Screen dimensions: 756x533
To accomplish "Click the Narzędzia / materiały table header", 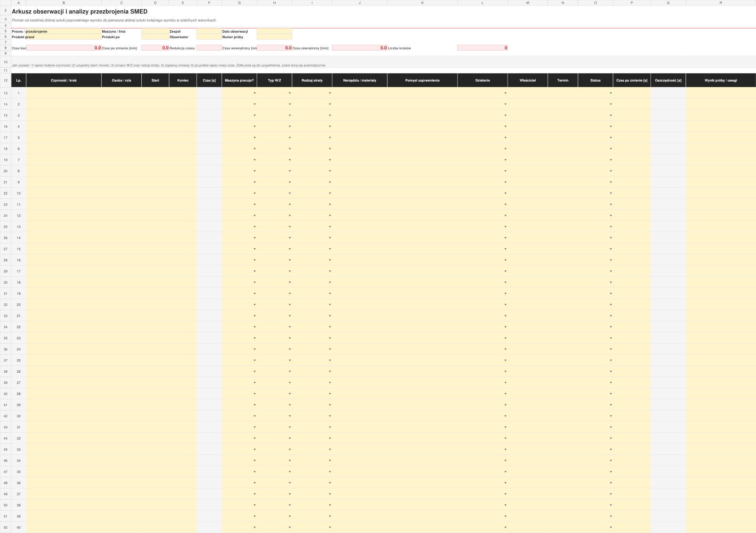I will (x=359, y=80).
